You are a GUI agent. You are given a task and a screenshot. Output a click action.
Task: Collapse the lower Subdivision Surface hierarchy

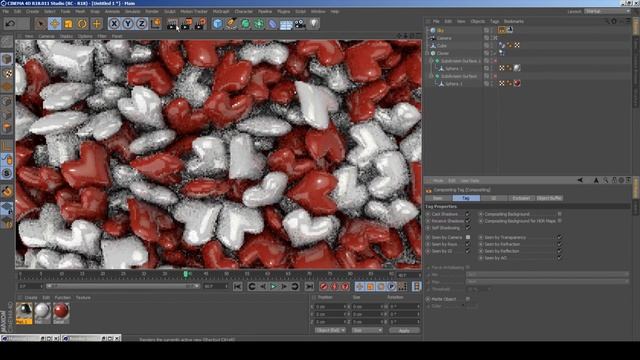tap(431, 76)
